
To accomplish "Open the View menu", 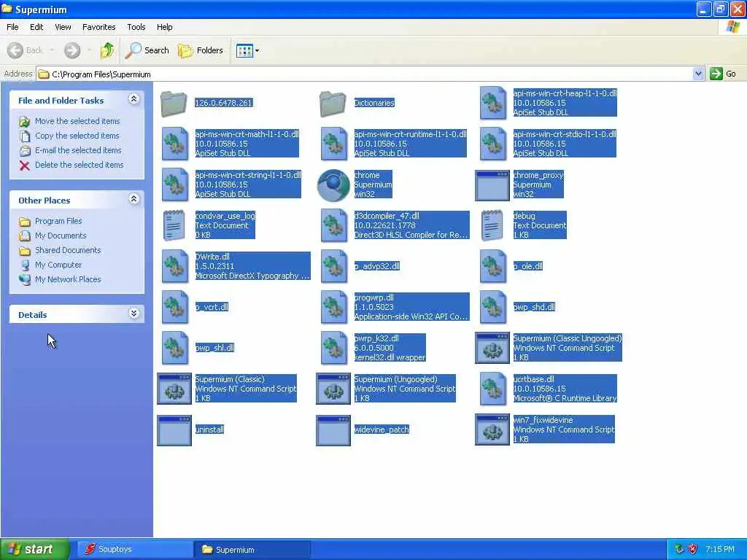I will coord(63,27).
